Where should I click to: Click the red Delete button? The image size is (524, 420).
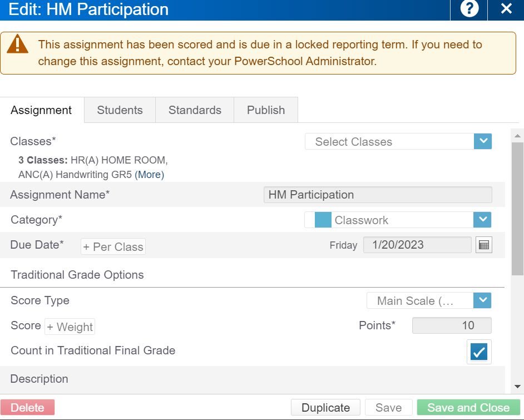click(x=27, y=407)
